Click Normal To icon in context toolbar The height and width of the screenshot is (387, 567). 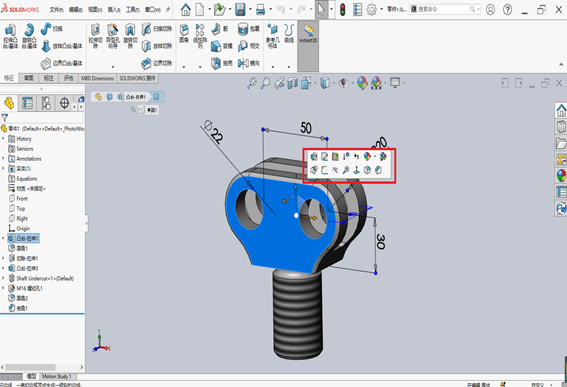click(356, 170)
